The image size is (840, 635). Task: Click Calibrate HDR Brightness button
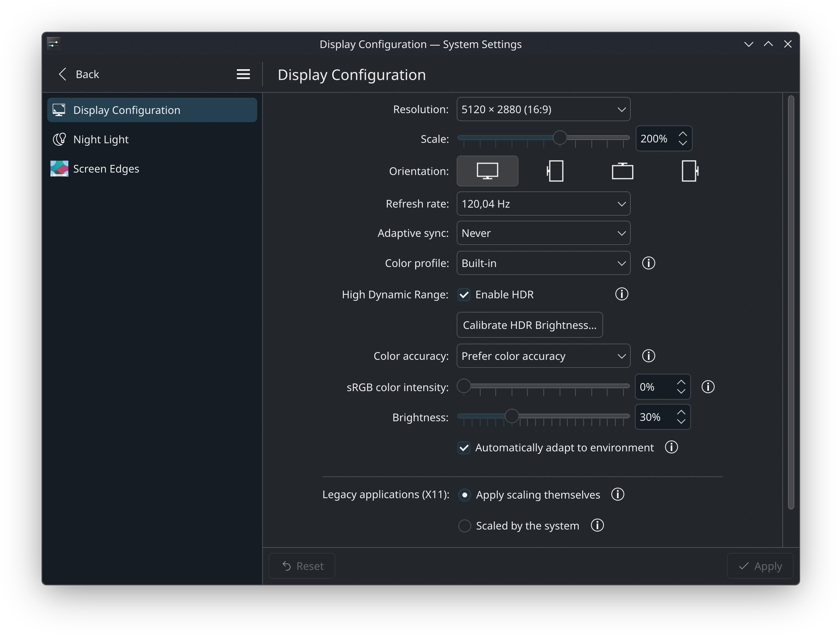[x=529, y=325]
